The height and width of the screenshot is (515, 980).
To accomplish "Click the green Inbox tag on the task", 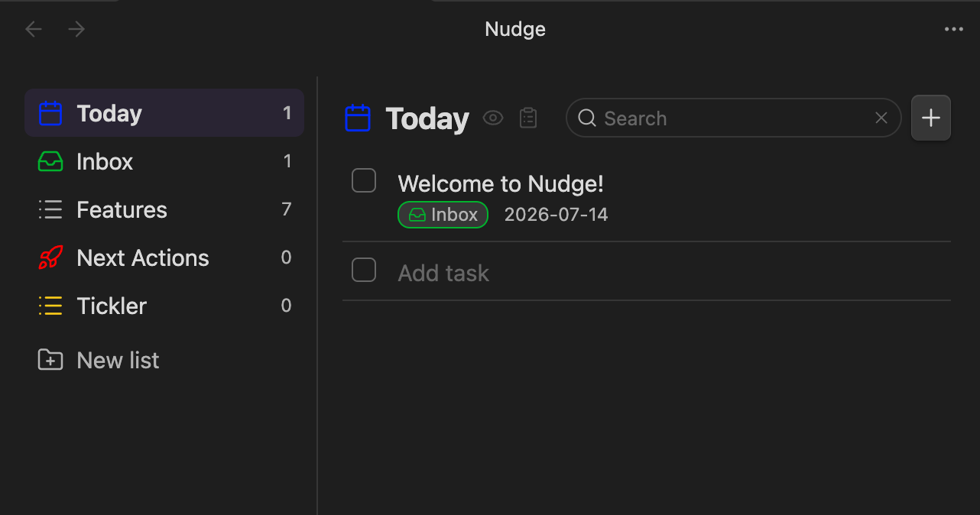I will click(443, 215).
